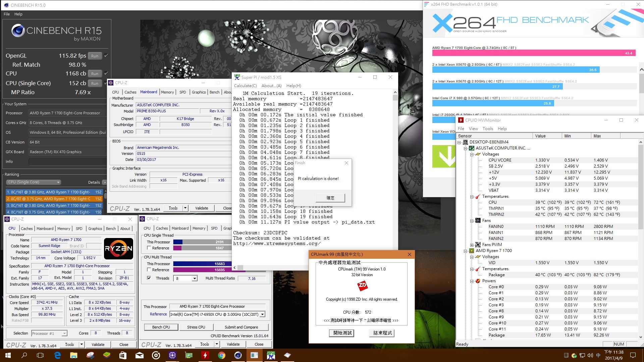The width and height of the screenshot is (644, 362).
Task: Open the Cinebench ranking CPU (Single Core) dropdown
Action: tap(33, 182)
